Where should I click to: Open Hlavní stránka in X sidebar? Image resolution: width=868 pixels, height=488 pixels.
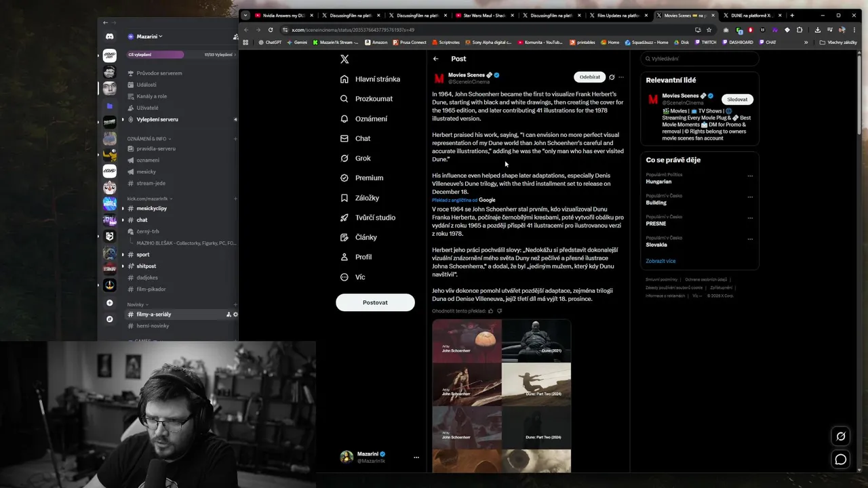point(370,79)
